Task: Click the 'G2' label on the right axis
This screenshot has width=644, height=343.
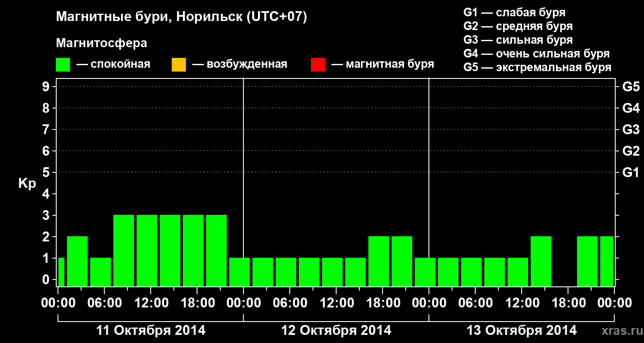Action: click(631, 151)
